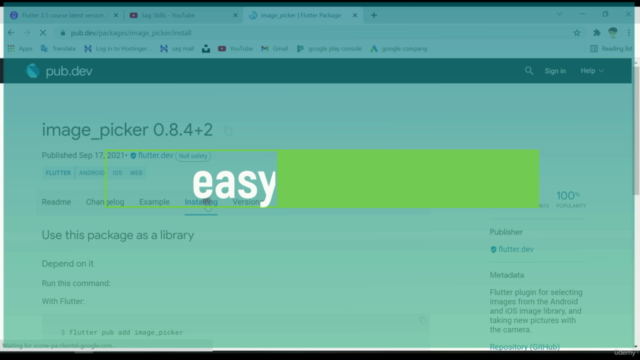Screen dimensions: 640x360
Task: Click the pub.dev search magnifier icon
Action: 529,71
